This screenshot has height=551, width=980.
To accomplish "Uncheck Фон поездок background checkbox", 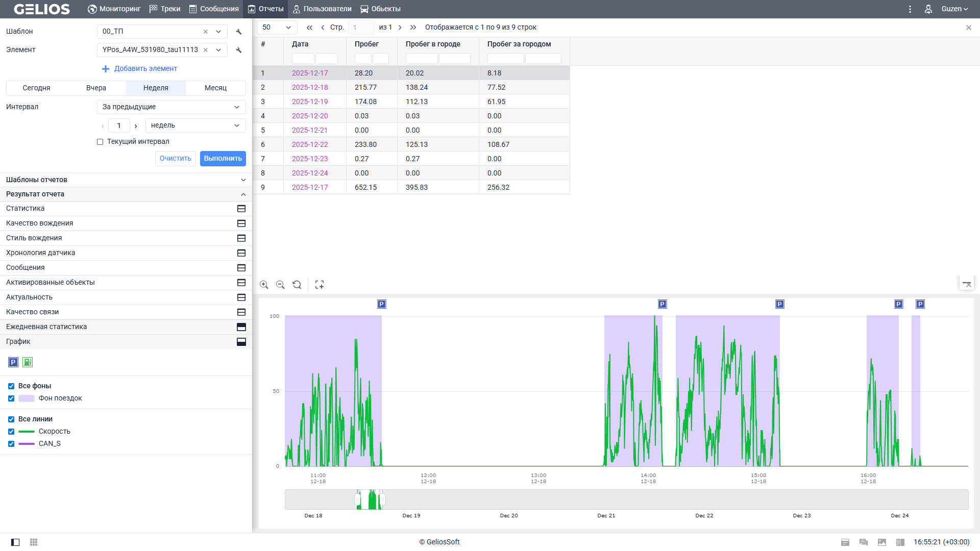I will 11,398.
